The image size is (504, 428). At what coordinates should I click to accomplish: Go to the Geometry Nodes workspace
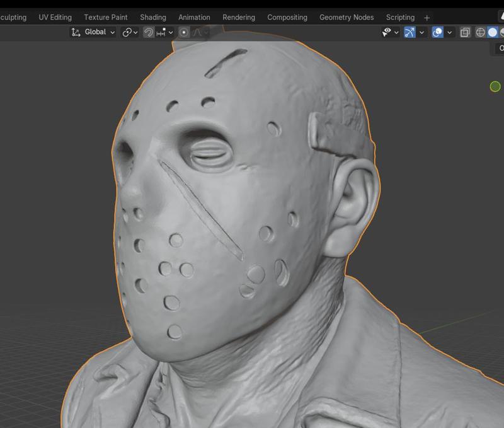pos(346,18)
